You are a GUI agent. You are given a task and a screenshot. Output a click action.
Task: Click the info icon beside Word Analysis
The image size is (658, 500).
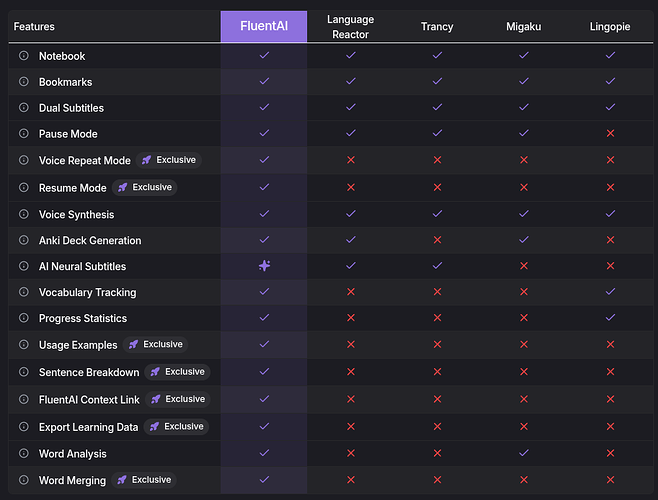(24, 453)
